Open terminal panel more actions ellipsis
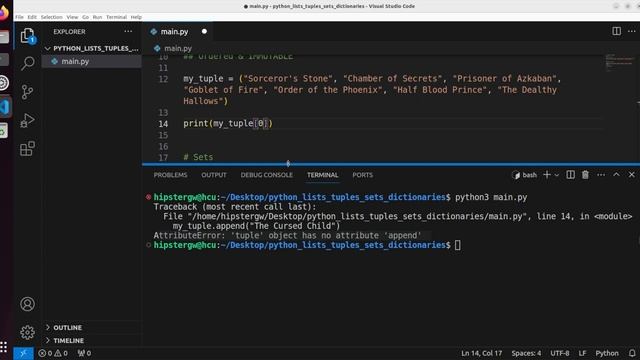The width and height of the screenshot is (640, 360). coord(601,175)
